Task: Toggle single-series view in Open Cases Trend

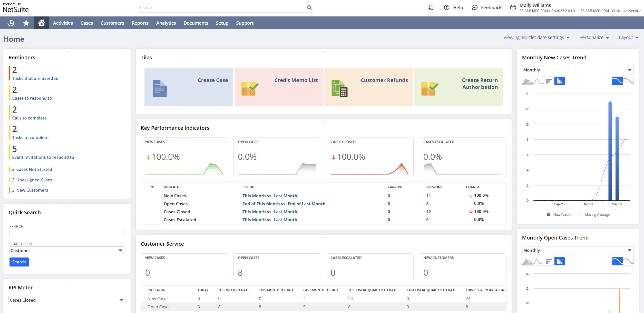Action: 617,262
